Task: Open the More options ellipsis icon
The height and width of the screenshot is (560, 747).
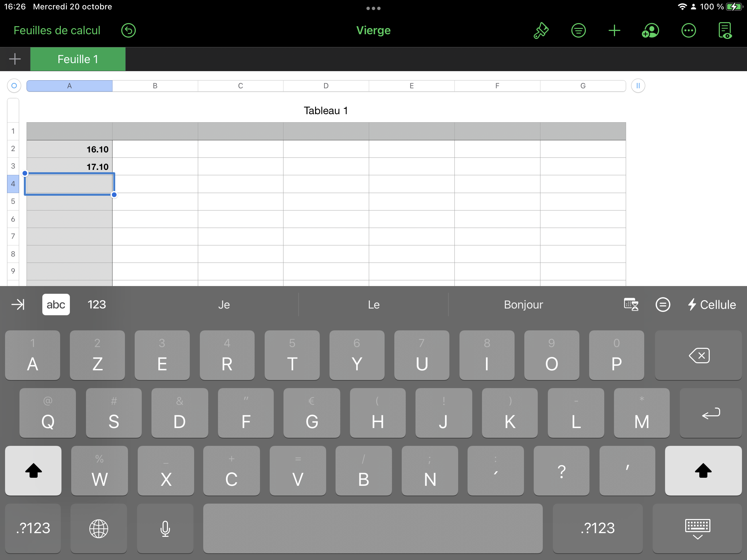Action: (x=688, y=31)
